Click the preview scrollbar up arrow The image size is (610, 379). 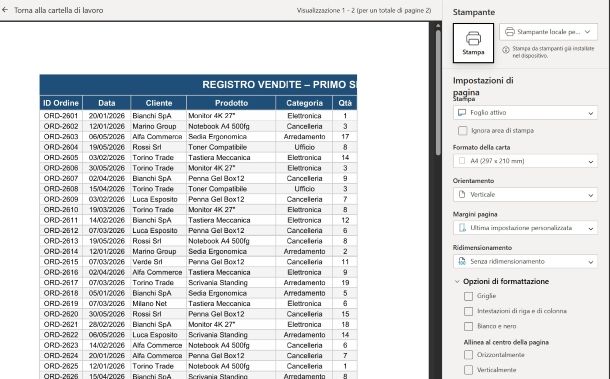(x=438, y=26)
